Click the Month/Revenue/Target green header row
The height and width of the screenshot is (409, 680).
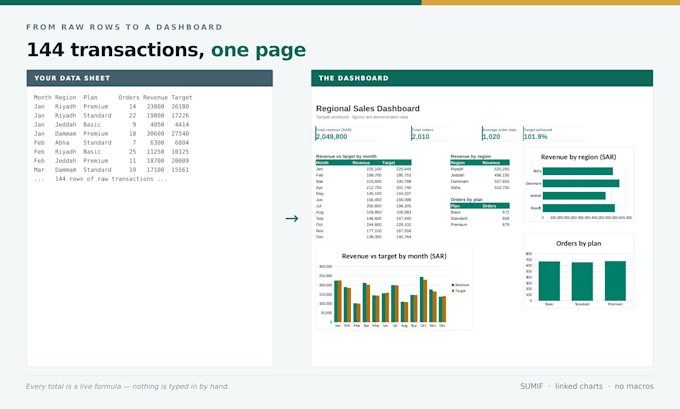point(363,163)
